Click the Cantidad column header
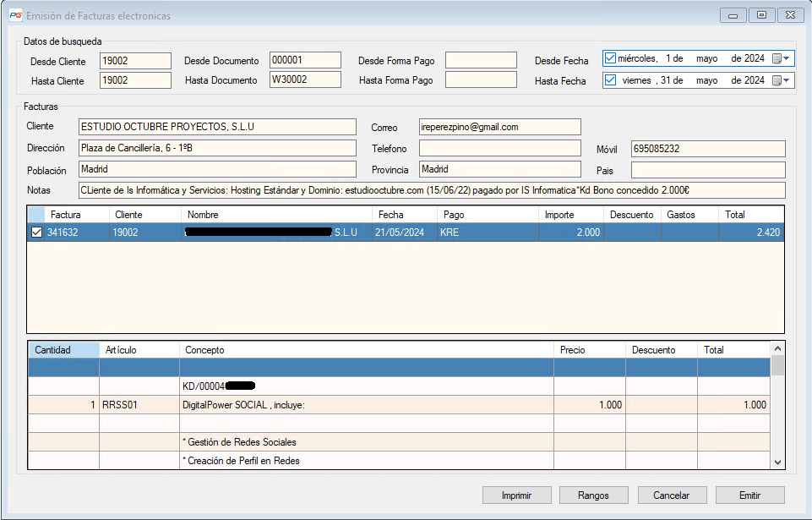 63,350
